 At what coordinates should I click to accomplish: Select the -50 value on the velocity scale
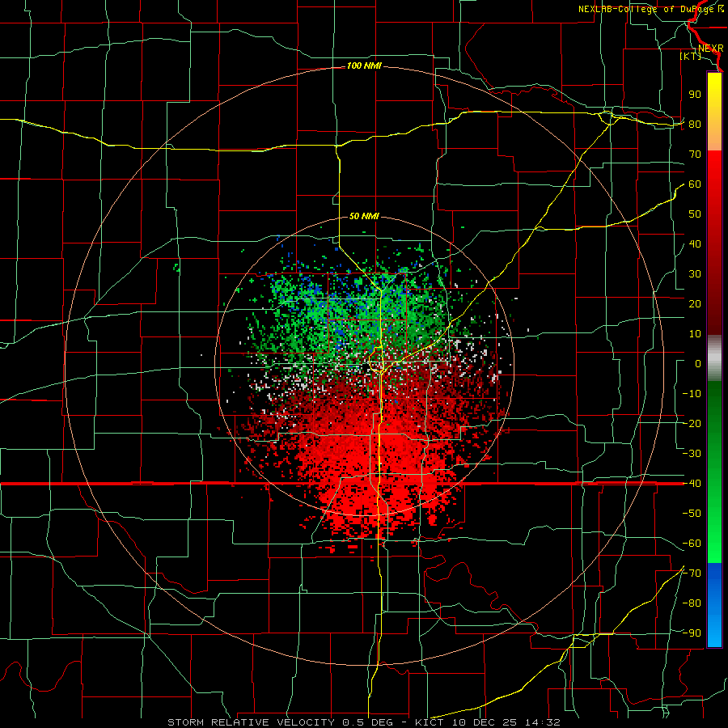coord(692,514)
